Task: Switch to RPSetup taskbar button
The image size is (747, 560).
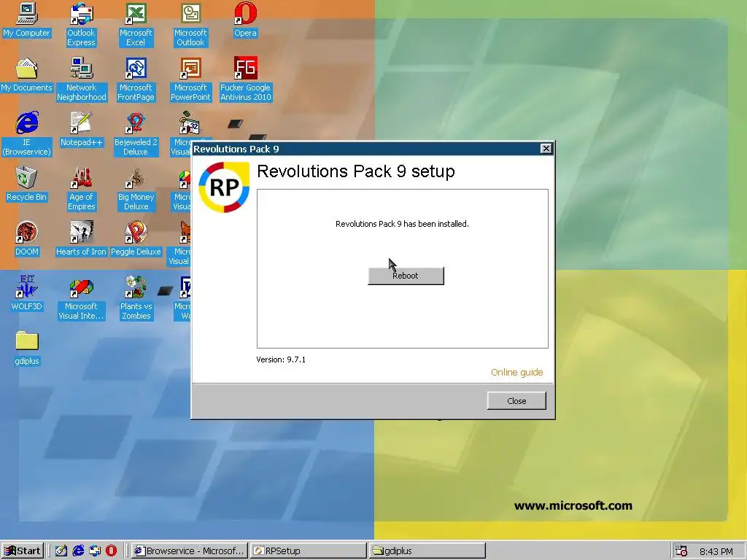Action: click(308, 551)
